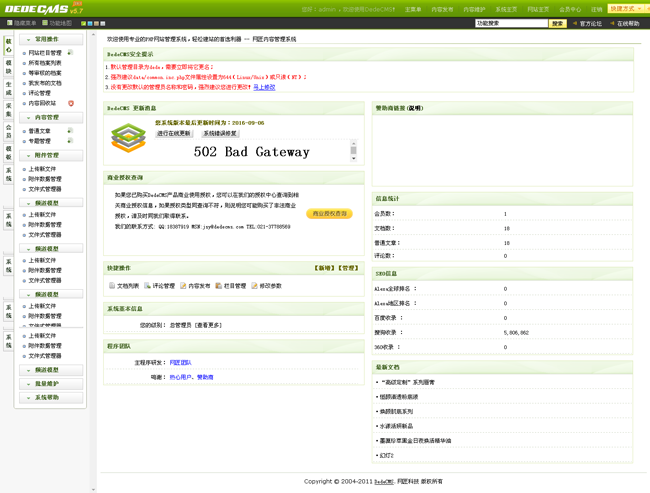Click the add icon beside 专题管理
This screenshot has width=650, height=493.
point(70,141)
